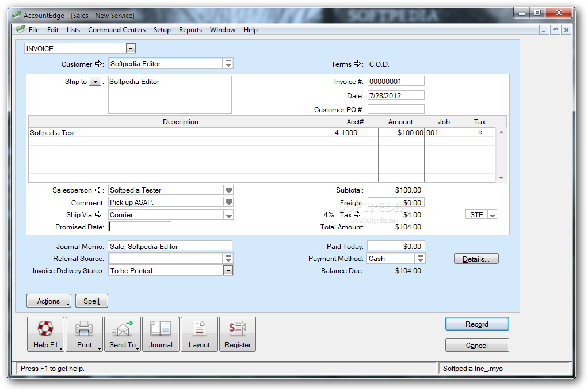Click the Details... button

(x=476, y=259)
